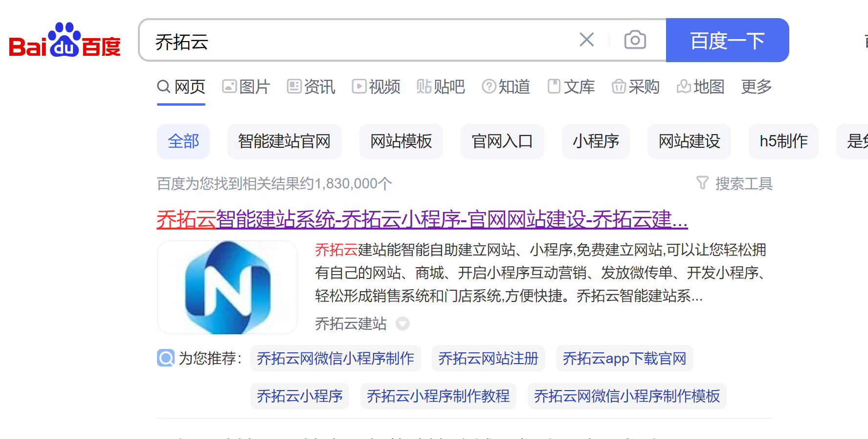Clear the search box with the X icon
Screen dimensions: 868x439
point(587,40)
